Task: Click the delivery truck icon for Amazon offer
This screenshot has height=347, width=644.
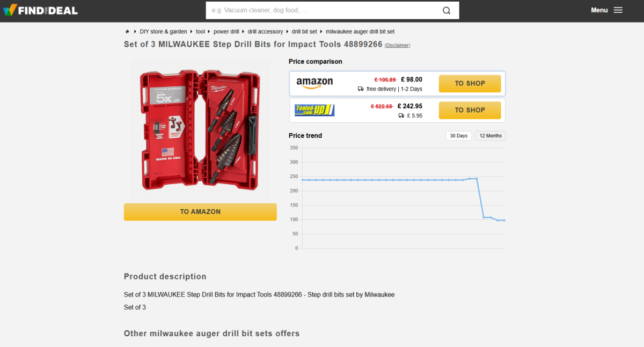Action: coord(361,89)
